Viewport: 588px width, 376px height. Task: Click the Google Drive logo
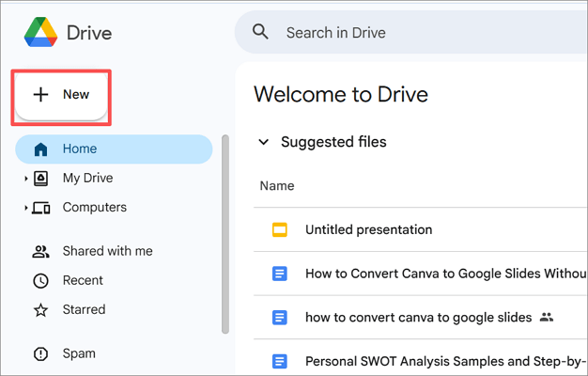41,32
